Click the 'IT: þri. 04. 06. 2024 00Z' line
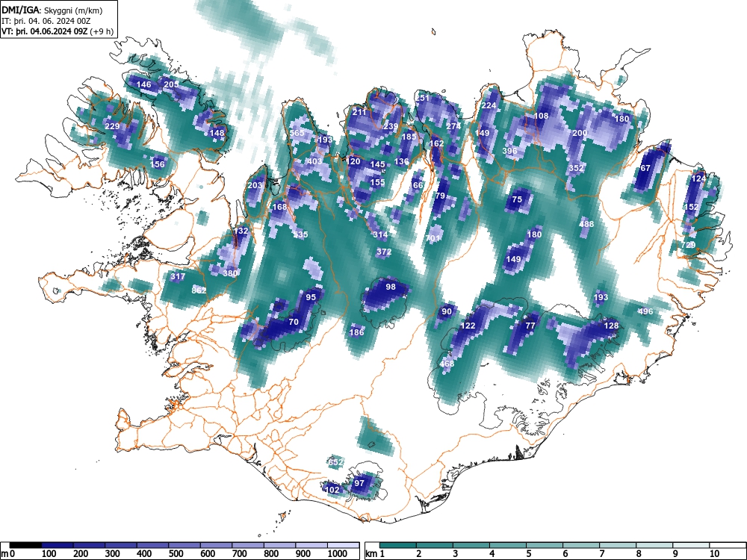 [46, 21]
